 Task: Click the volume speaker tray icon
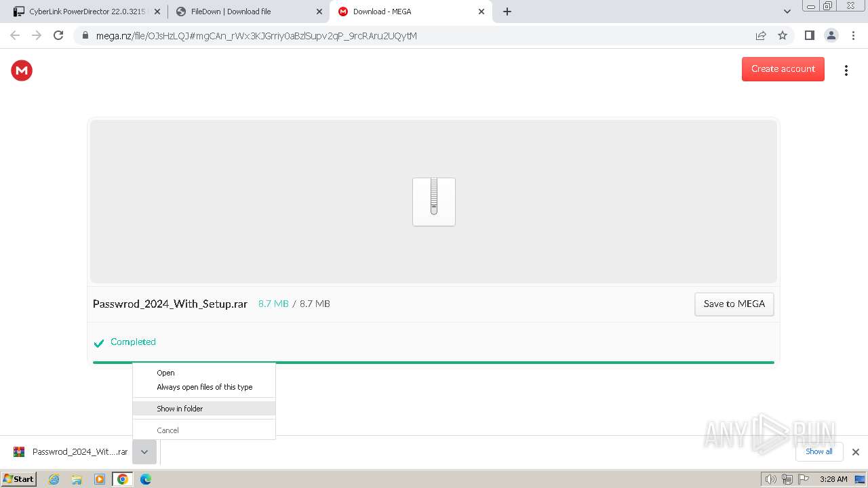coord(770,479)
